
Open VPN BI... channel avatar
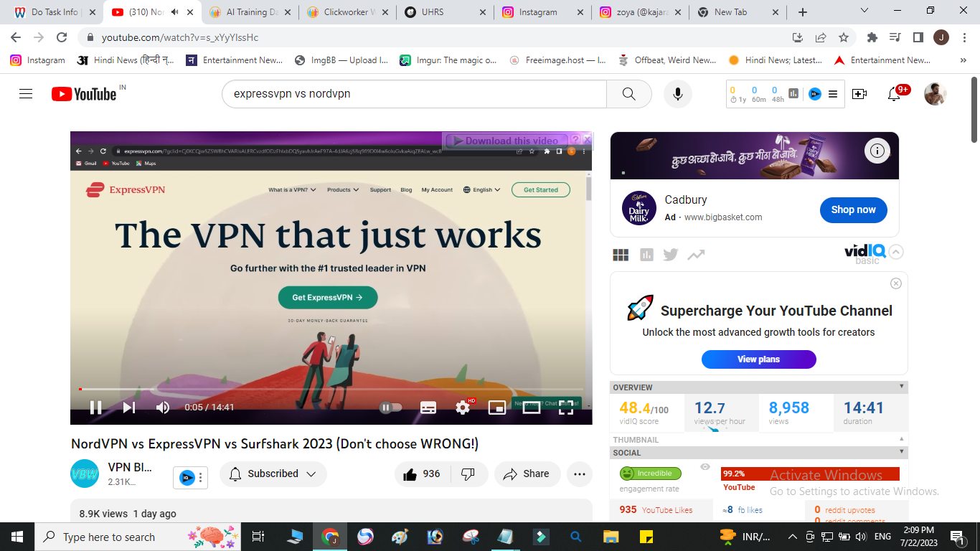tap(85, 474)
